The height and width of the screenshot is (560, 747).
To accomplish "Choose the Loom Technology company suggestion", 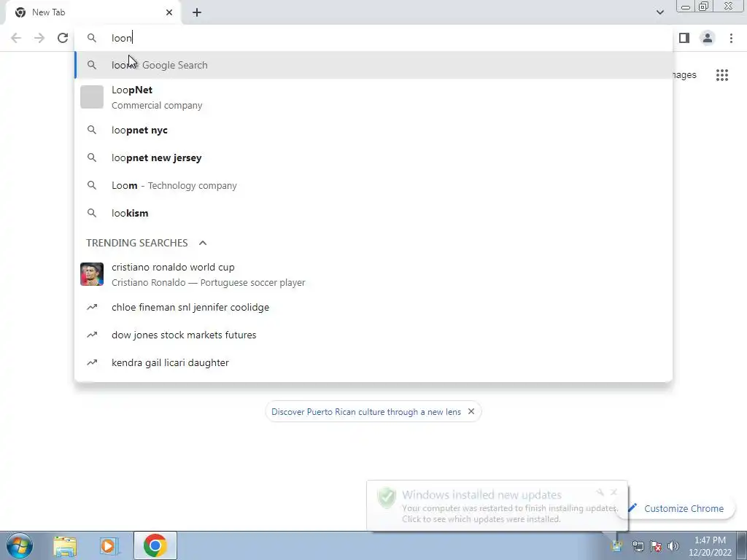I will 373,185.
